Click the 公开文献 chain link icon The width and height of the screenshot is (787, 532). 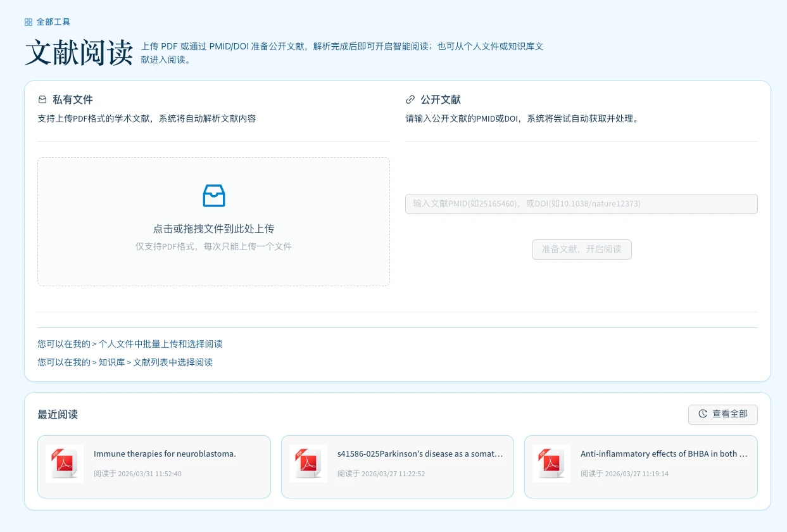click(x=410, y=100)
